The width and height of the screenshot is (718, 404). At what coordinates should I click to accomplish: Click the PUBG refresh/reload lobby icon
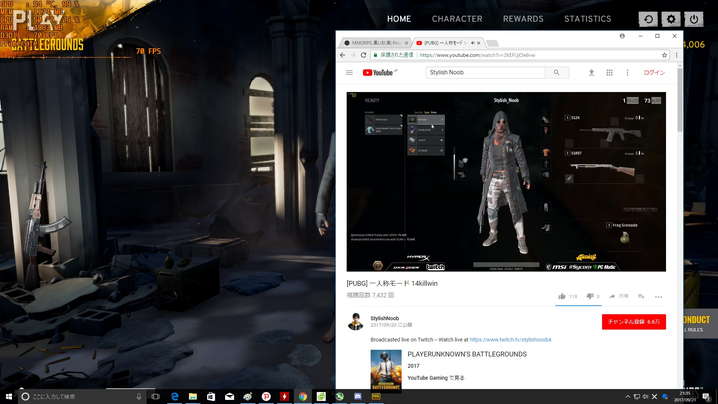pyautogui.click(x=648, y=19)
